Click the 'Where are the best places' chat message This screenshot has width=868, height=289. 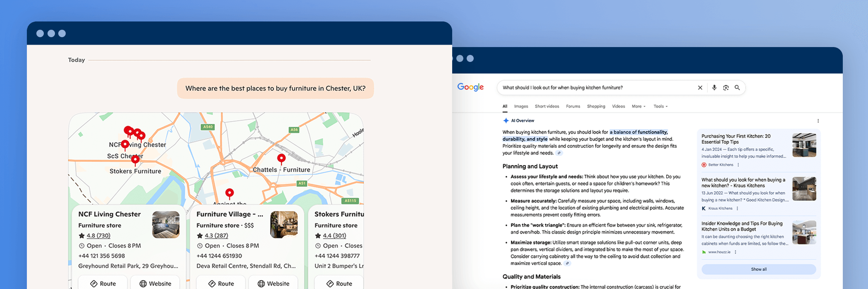[x=275, y=88]
